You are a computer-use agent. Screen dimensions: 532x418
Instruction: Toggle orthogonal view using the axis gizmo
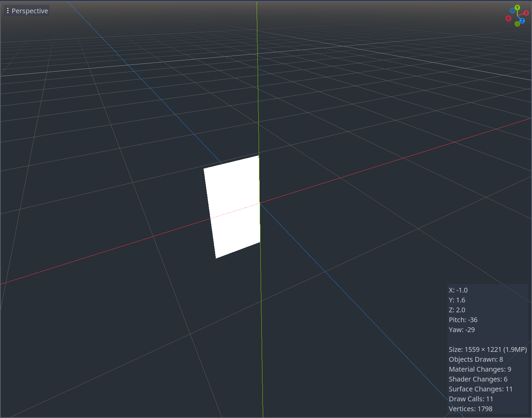tap(517, 16)
